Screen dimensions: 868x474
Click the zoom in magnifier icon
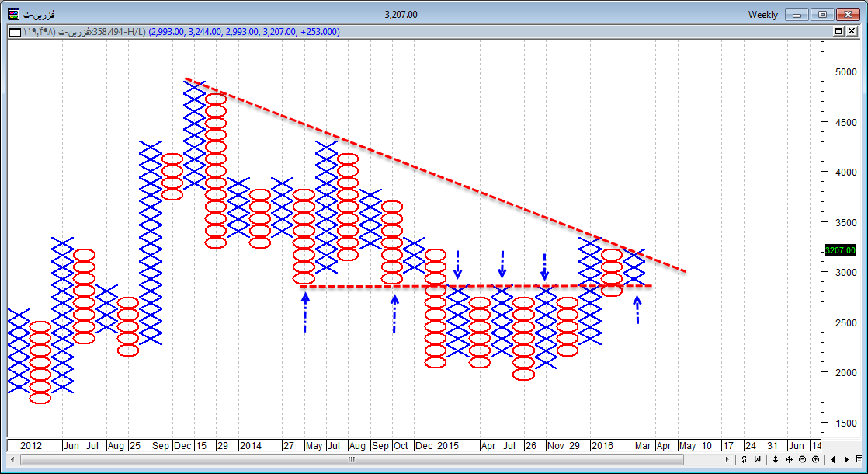click(x=815, y=459)
